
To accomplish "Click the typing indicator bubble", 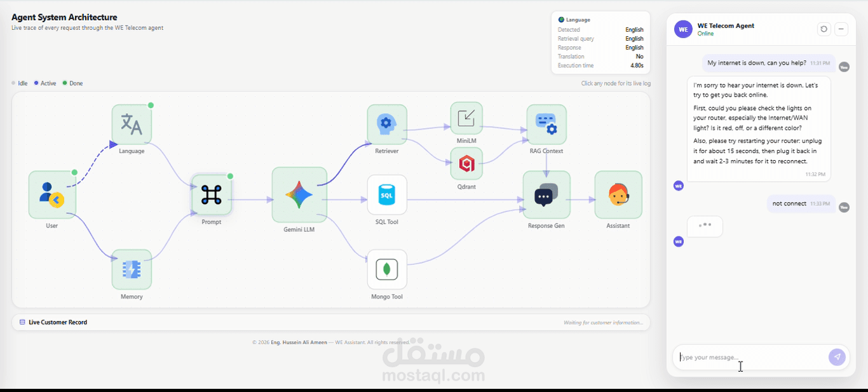I will pyautogui.click(x=705, y=226).
